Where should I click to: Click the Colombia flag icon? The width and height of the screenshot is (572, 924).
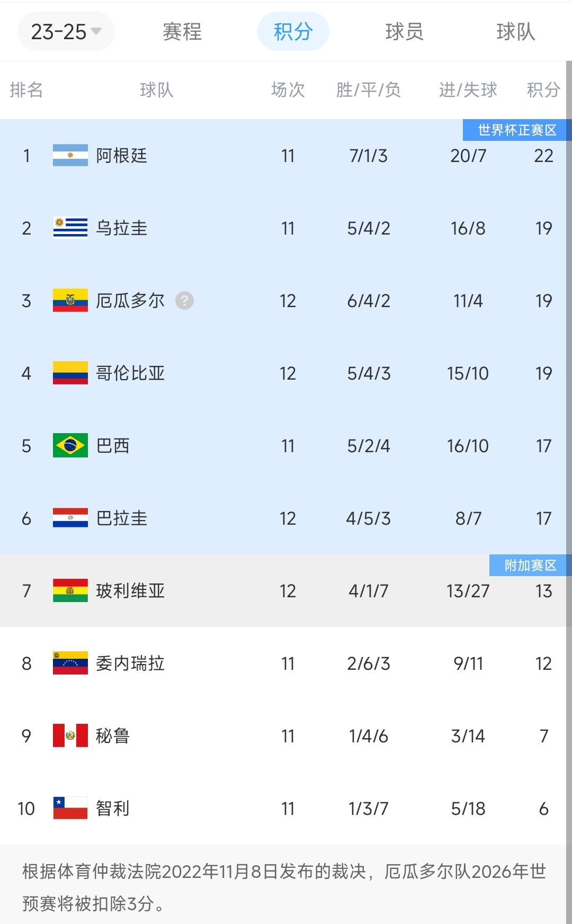tap(70, 373)
